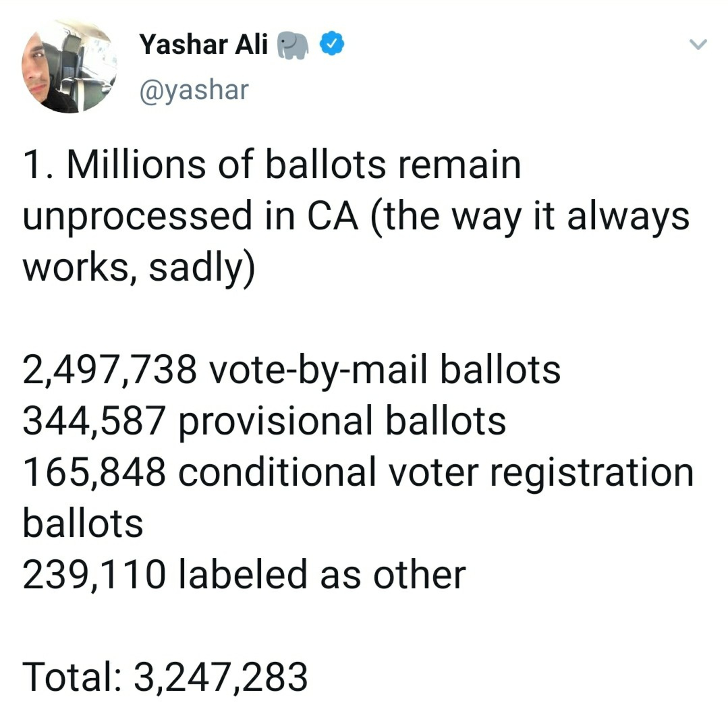Open the Yashar Ali display name link

click(204, 44)
